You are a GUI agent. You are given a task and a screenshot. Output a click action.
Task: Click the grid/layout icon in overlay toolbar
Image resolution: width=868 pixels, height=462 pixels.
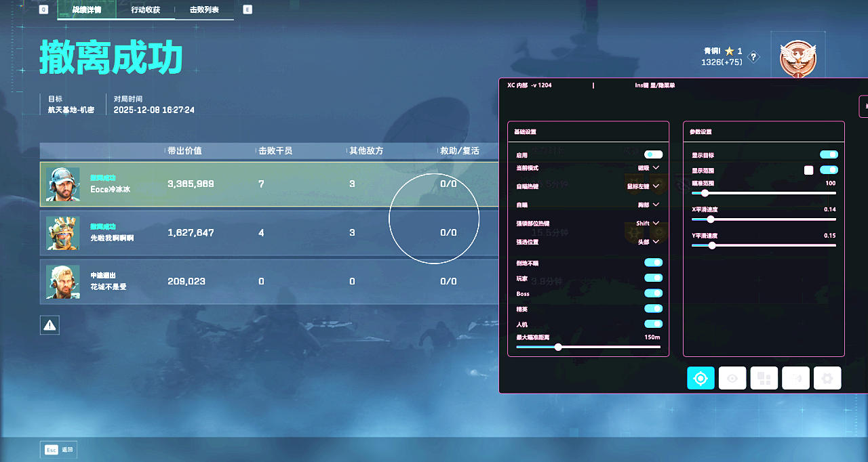764,378
